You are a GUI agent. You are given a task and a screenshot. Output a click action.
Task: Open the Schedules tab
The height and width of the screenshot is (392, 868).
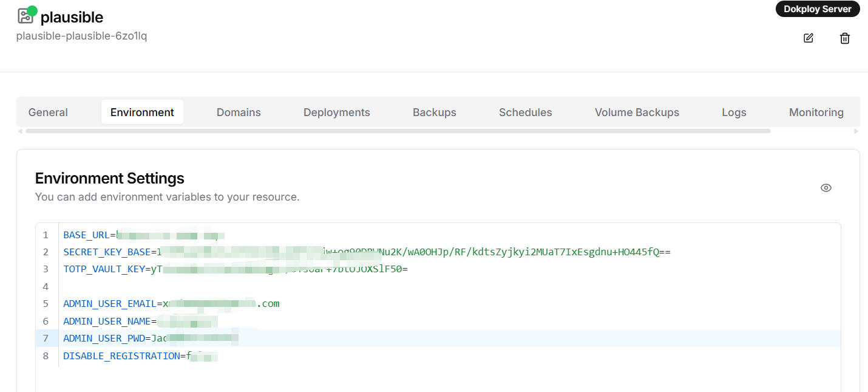click(x=525, y=112)
